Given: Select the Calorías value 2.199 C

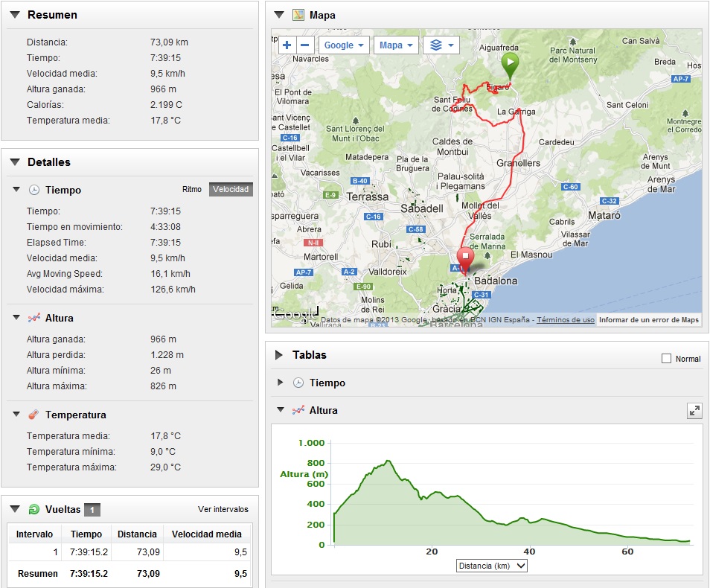Looking at the screenshot, I should (x=166, y=105).
